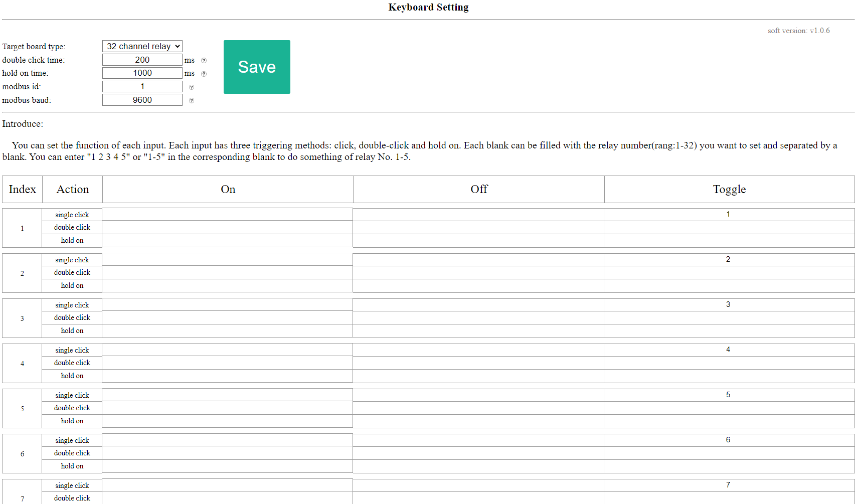Click help icon next to modbus id
Screen dimensions: 858x504
click(191, 87)
